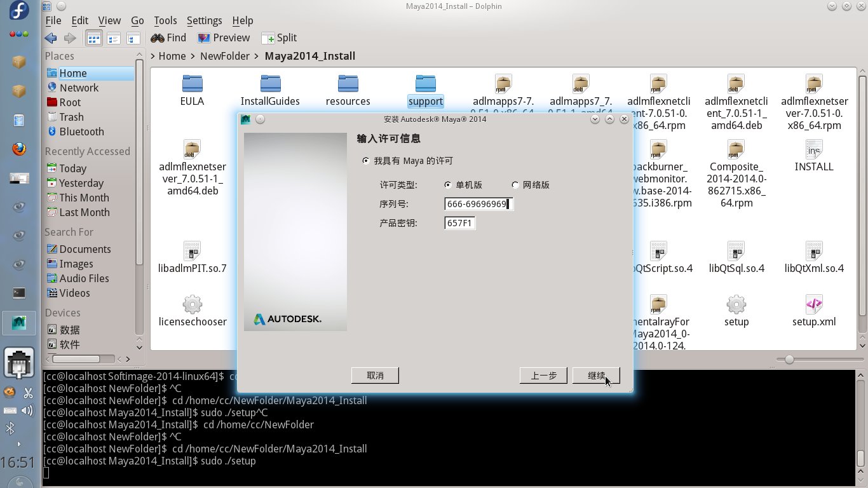
Task: Select the libadlmPIT.so.7 file
Action: tap(193, 257)
